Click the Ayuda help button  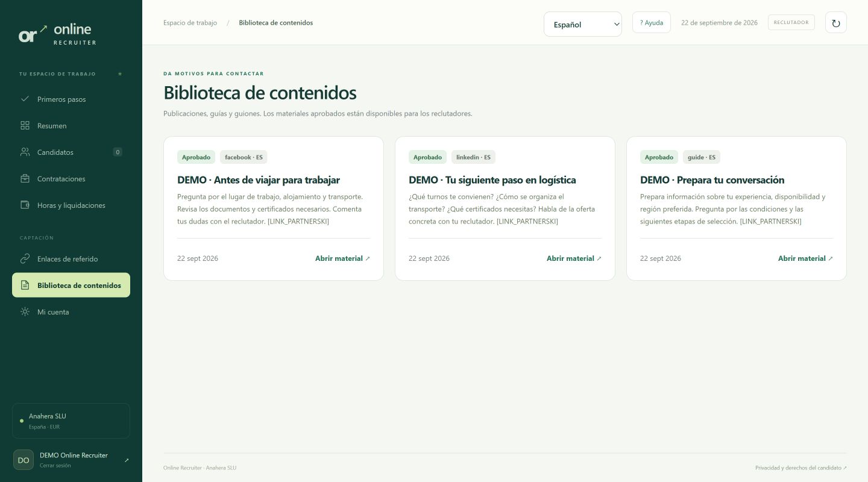click(x=651, y=23)
